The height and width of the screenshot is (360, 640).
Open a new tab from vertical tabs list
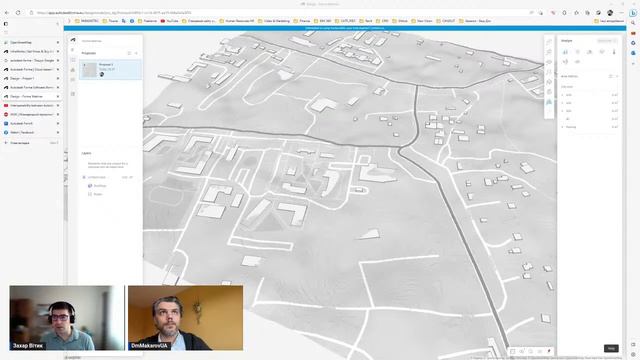(x=31, y=143)
